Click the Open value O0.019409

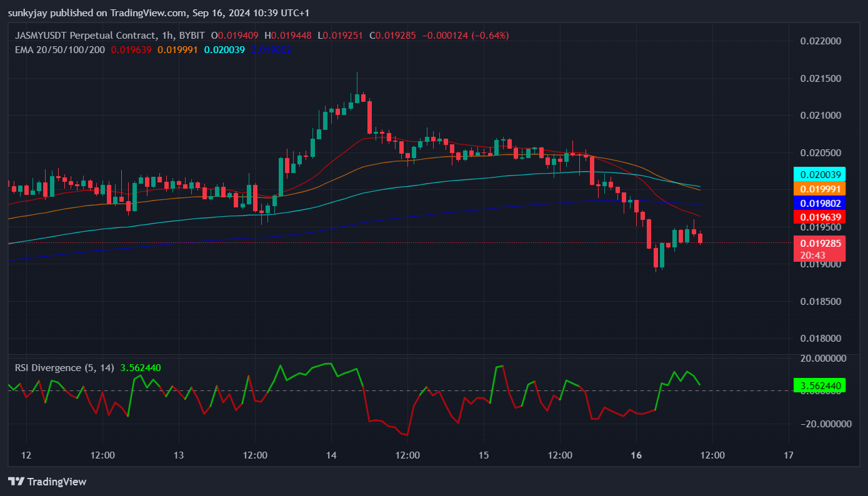pyautogui.click(x=236, y=35)
